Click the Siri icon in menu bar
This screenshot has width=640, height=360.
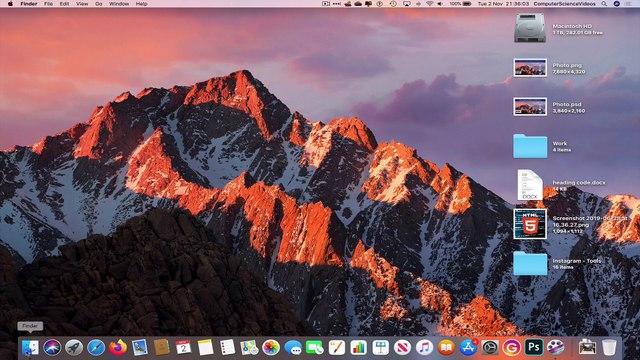click(617, 4)
